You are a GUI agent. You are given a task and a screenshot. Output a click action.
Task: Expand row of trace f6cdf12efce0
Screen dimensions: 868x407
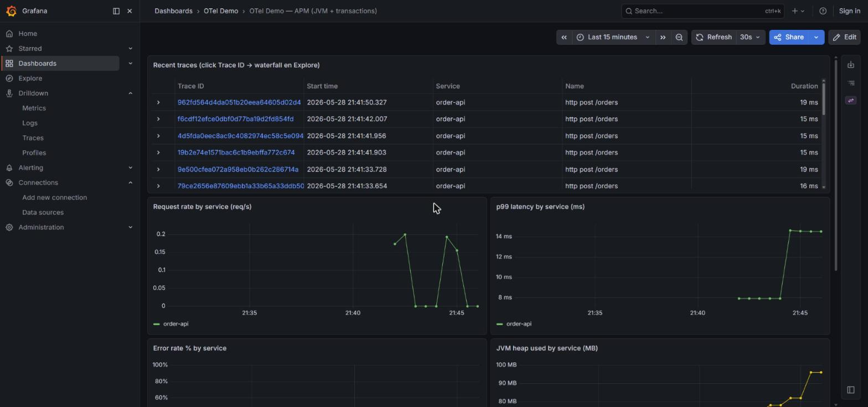pyautogui.click(x=158, y=119)
